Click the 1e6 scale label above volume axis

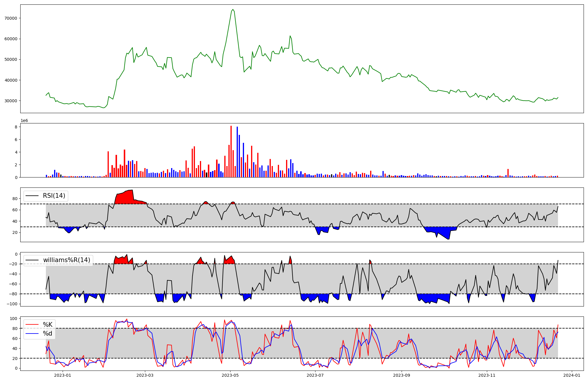pyautogui.click(x=24, y=121)
